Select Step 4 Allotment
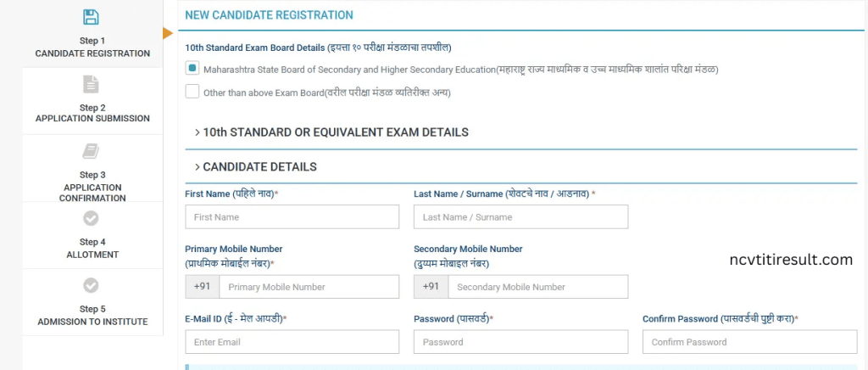The image size is (868, 370). pyautogui.click(x=92, y=248)
